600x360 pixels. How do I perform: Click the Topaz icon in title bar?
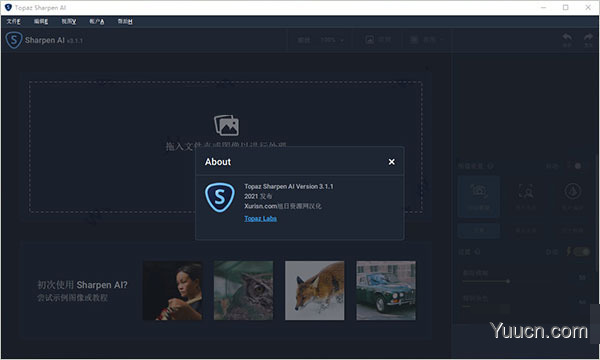pos(8,7)
